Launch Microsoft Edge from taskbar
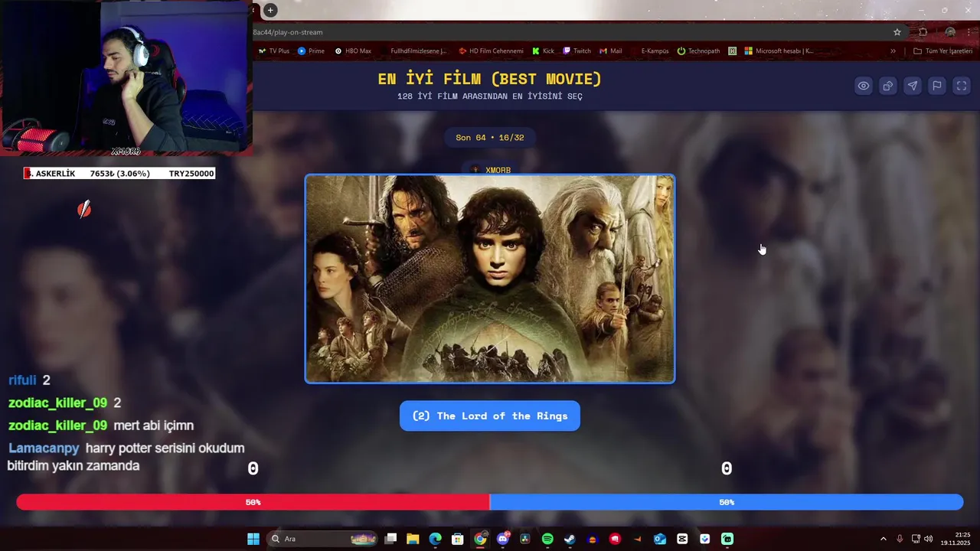The width and height of the screenshot is (980, 551). click(x=435, y=539)
